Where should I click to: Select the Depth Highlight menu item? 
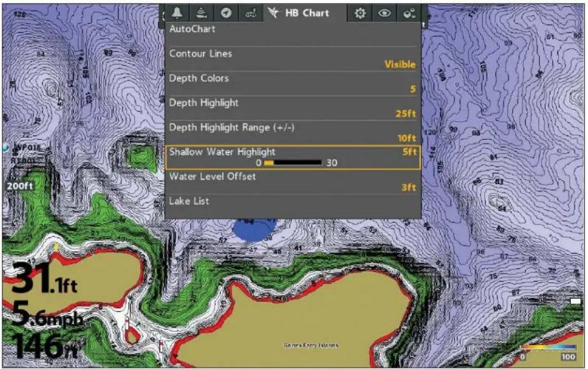click(x=293, y=108)
